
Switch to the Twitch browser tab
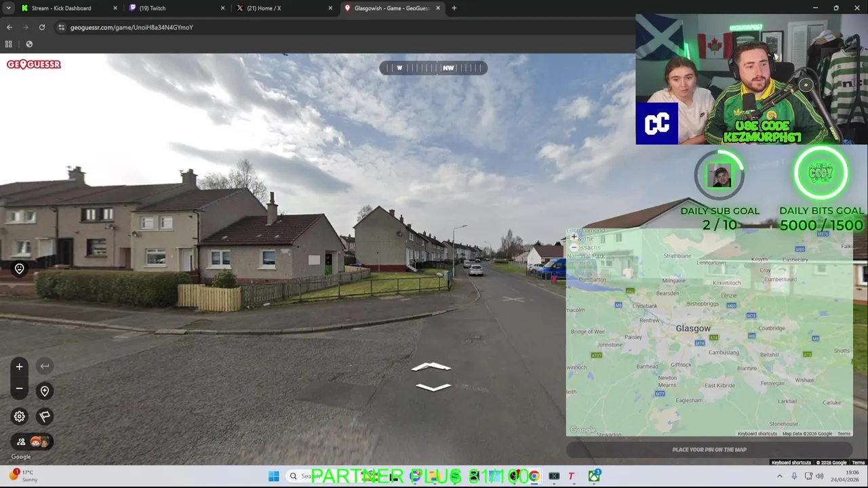click(176, 8)
